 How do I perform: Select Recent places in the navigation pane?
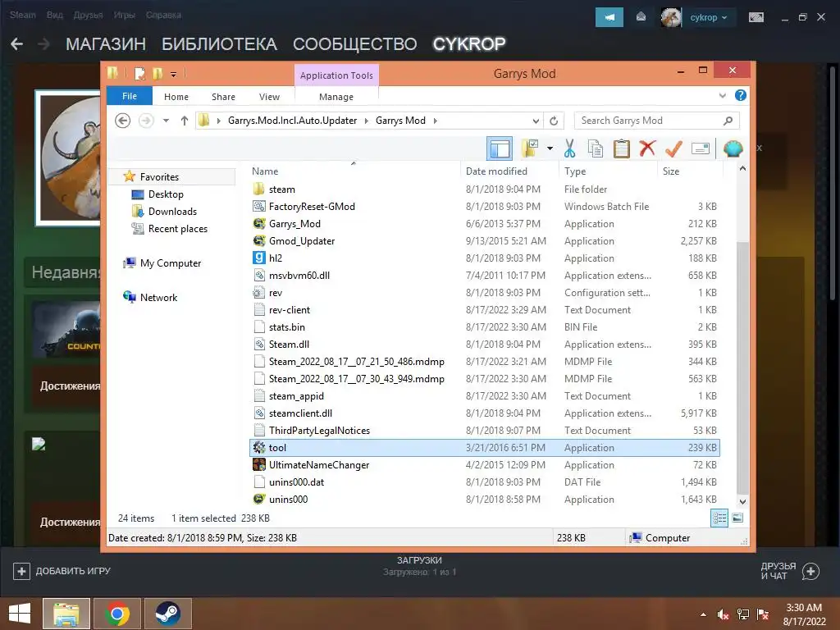(178, 229)
